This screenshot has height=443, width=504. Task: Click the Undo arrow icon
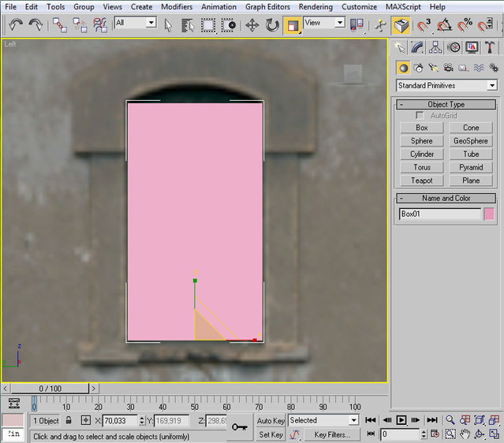[x=15, y=24]
